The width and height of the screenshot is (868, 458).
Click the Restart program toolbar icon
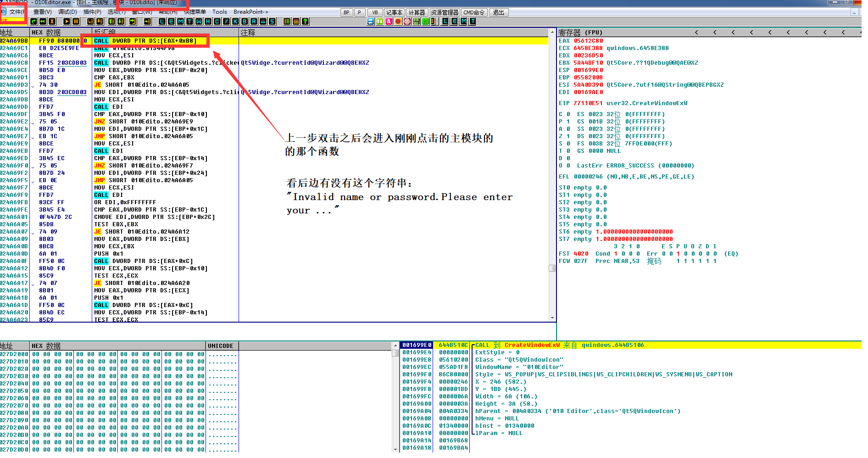33,21
